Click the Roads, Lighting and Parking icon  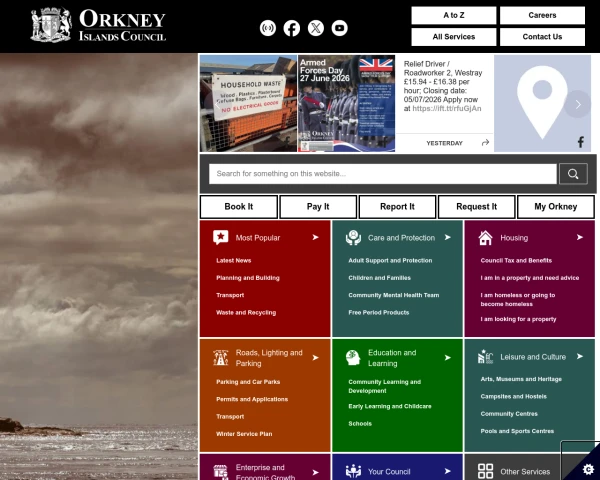220,358
